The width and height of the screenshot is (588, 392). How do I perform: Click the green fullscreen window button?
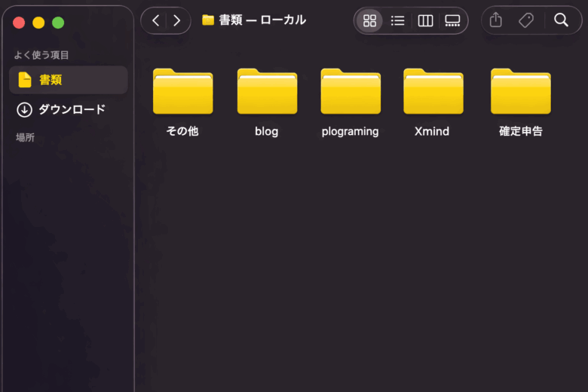pyautogui.click(x=58, y=23)
